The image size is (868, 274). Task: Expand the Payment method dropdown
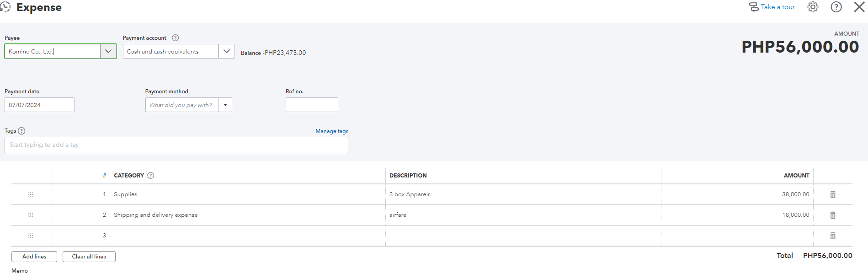(x=225, y=105)
